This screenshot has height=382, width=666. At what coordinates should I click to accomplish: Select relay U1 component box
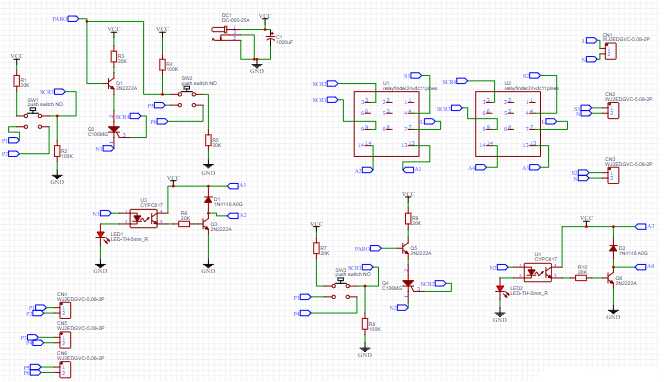387,124
